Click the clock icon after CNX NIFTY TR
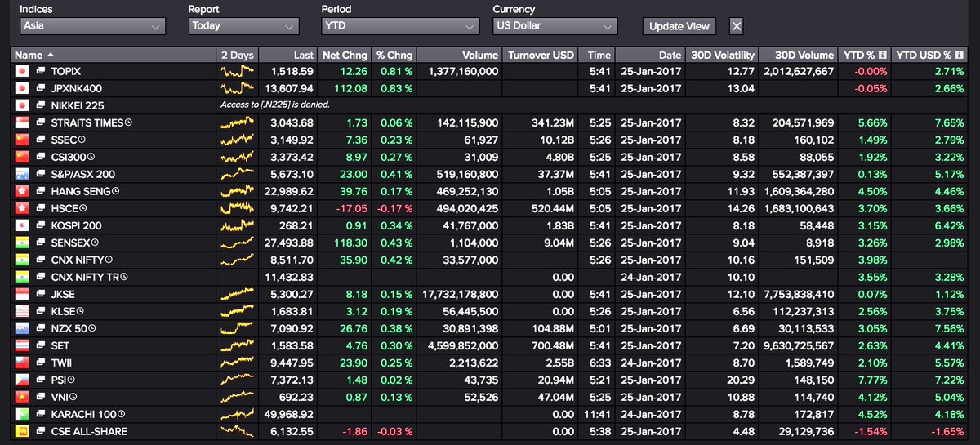Viewport: 980px width, 445px height. (125, 277)
